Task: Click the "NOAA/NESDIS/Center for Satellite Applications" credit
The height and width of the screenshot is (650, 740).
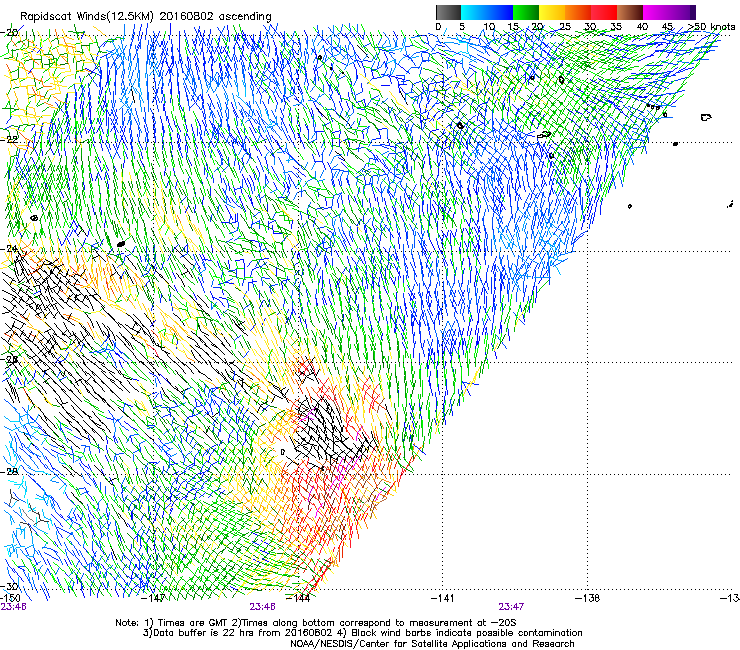Action: pos(432,644)
